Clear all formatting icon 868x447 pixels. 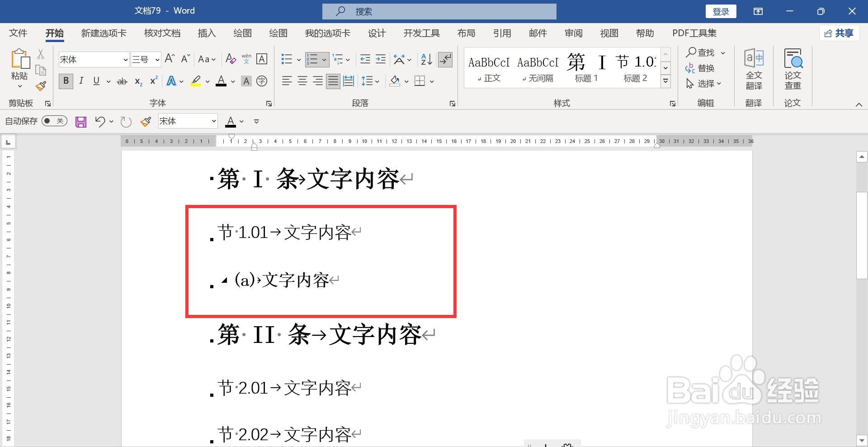(231, 59)
